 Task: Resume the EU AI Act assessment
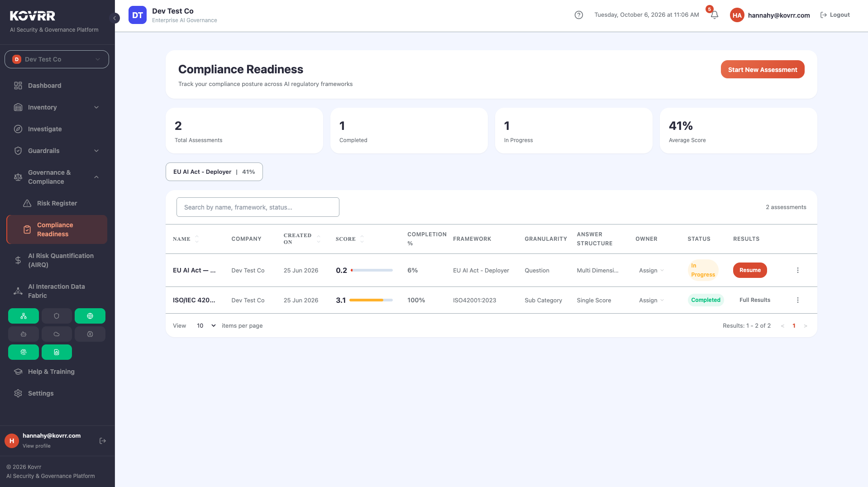pyautogui.click(x=750, y=270)
